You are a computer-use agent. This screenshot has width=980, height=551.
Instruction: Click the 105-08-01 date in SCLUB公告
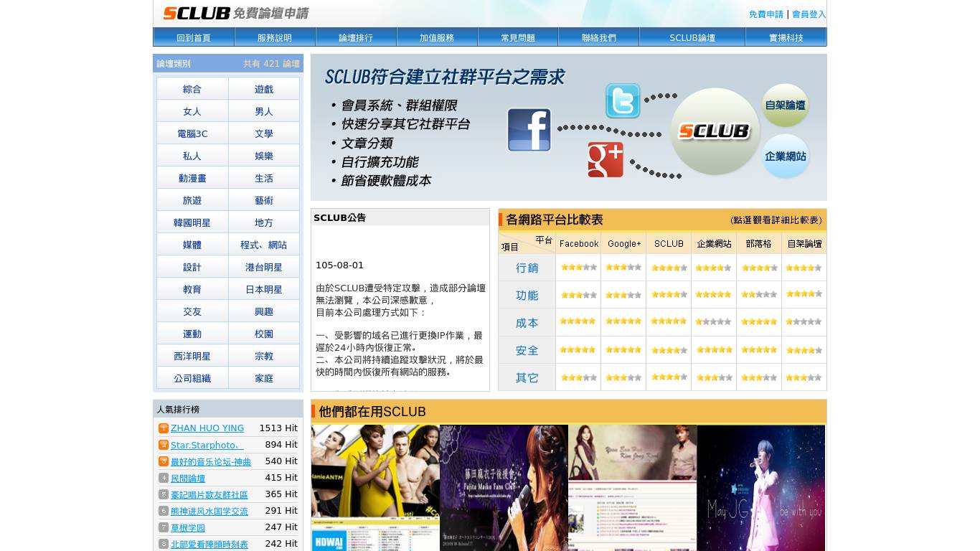339,265
